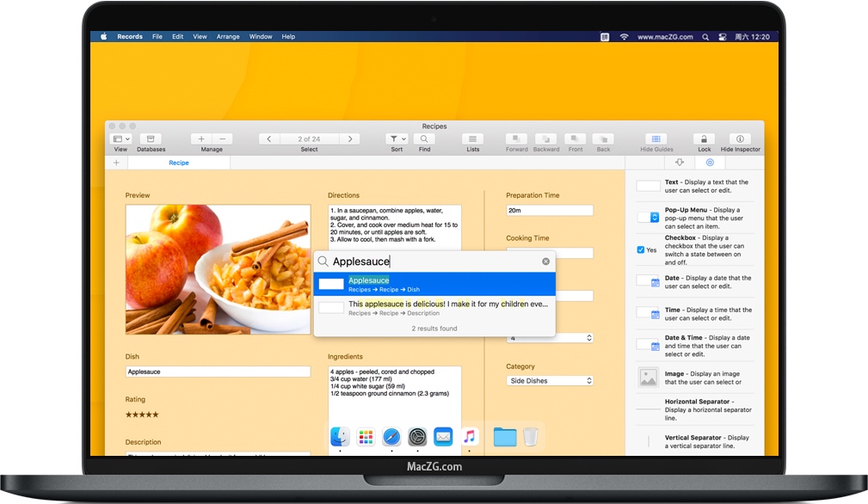Open the Arrange menu

pyautogui.click(x=228, y=37)
